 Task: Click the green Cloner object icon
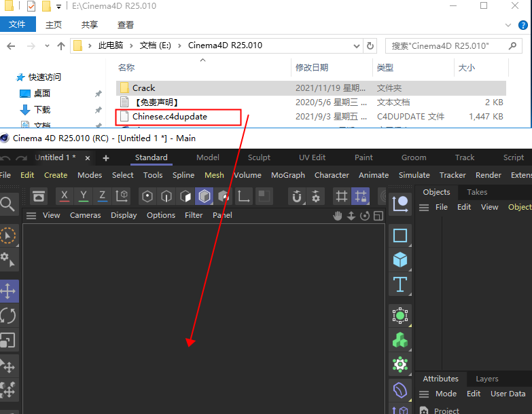[x=400, y=340]
